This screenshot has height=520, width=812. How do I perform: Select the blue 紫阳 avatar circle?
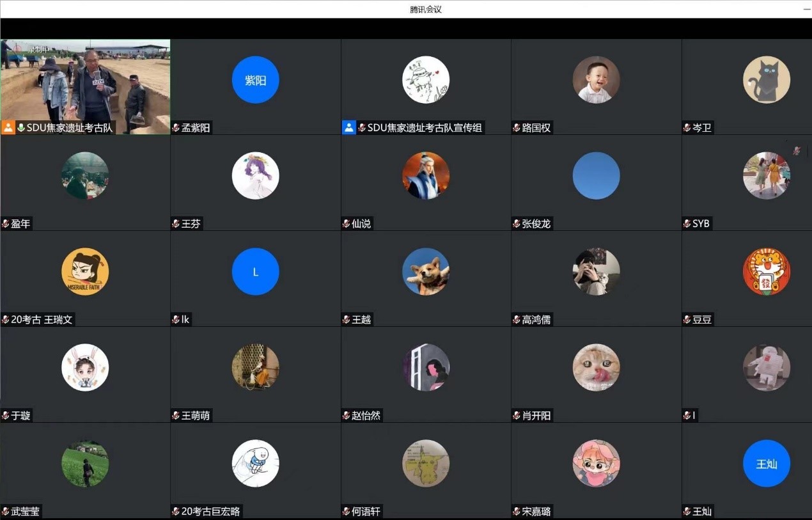point(255,80)
